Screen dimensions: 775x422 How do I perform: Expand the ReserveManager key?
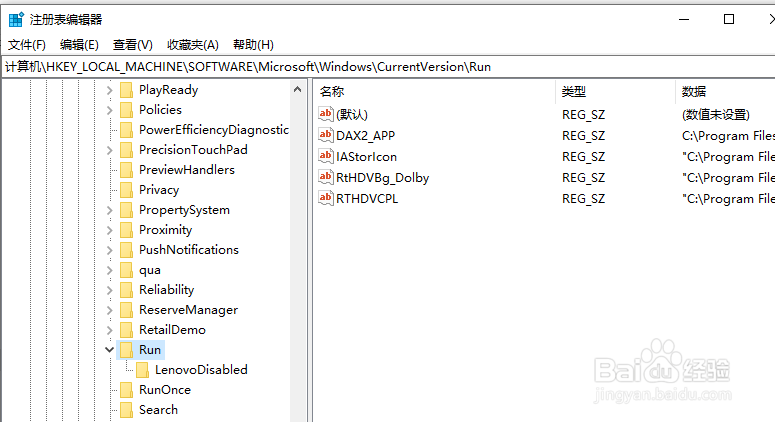(x=110, y=310)
